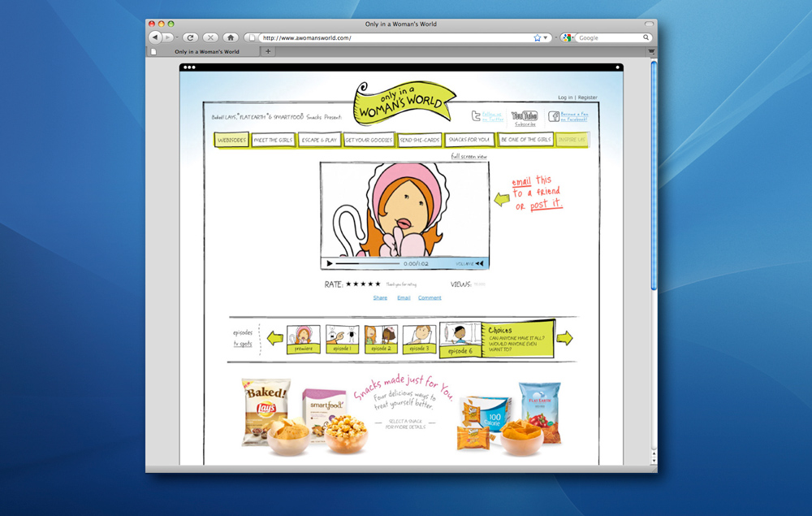This screenshot has width=812, height=516.
Task: Click the Volume control on the video player
Action: (x=477, y=263)
